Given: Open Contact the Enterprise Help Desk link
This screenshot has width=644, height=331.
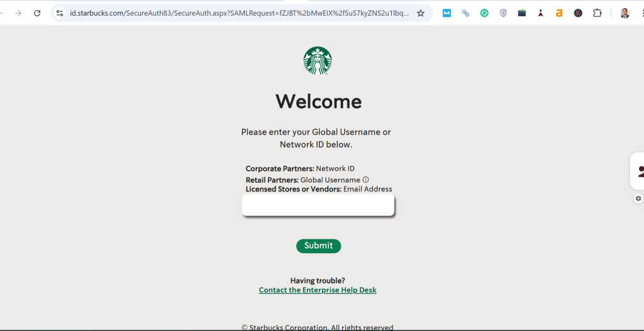Looking at the screenshot, I should (x=318, y=290).
